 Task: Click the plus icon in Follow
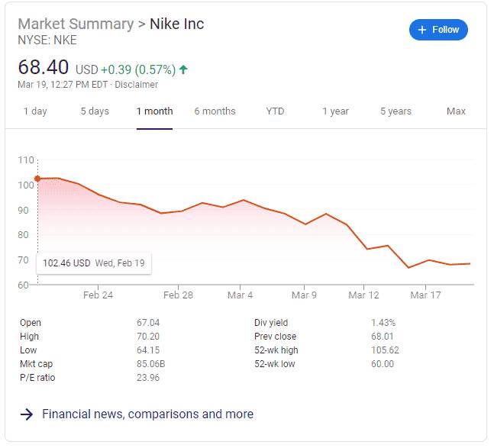[x=422, y=30]
